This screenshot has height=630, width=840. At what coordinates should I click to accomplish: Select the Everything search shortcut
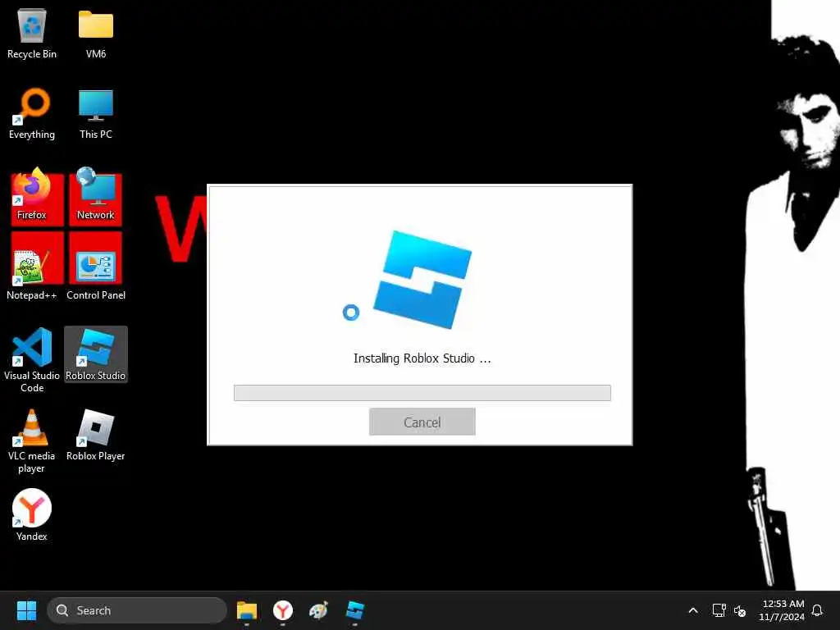click(32, 113)
